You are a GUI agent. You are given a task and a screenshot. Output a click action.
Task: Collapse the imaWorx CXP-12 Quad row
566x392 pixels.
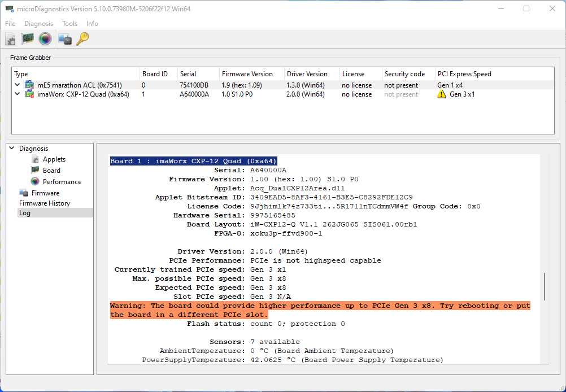tap(18, 94)
